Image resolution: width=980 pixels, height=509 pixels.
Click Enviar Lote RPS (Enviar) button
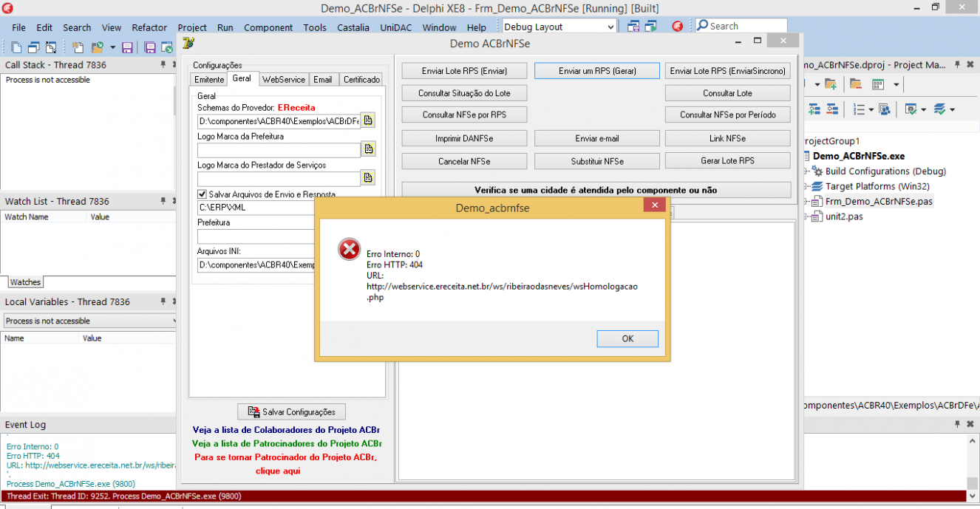(x=464, y=71)
